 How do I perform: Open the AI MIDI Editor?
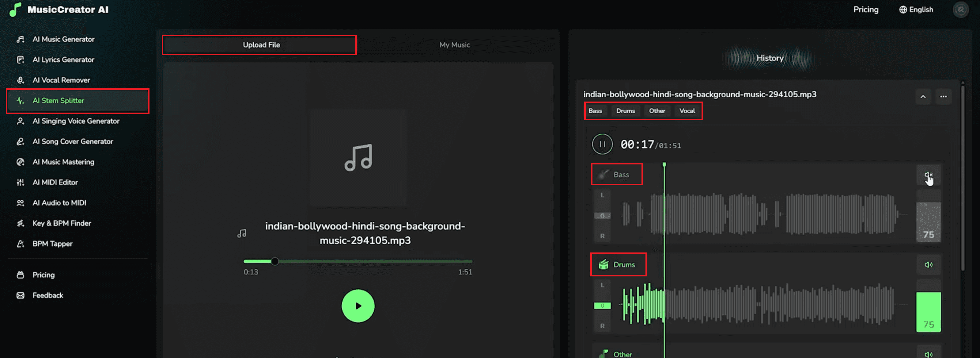tap(55, 183)
